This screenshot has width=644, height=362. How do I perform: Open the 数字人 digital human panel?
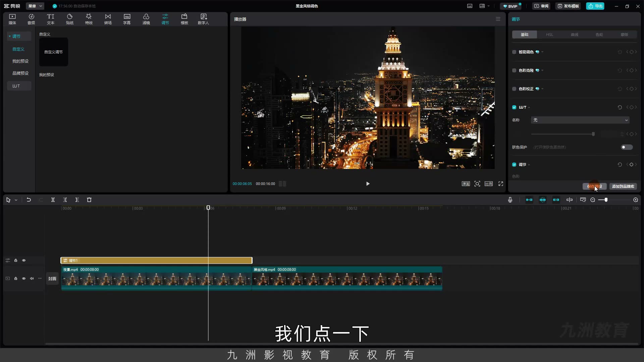(x=203, y=19)
